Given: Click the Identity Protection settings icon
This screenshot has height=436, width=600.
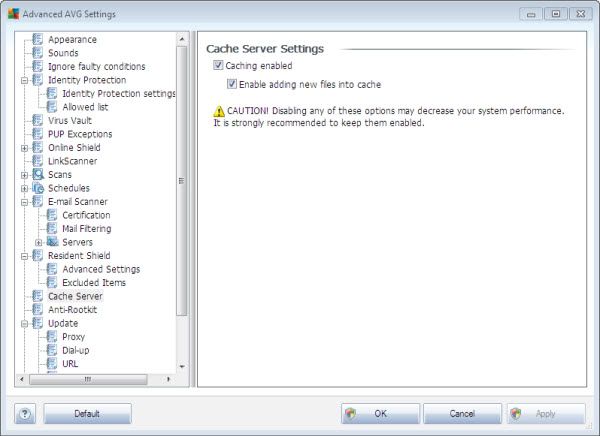Looking at the screenshot, I should point(52,93).
